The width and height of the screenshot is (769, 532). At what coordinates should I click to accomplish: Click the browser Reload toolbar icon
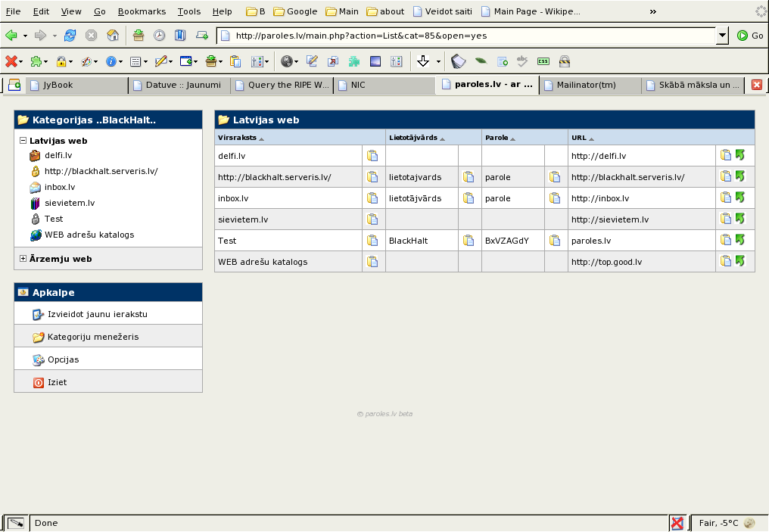70,36
